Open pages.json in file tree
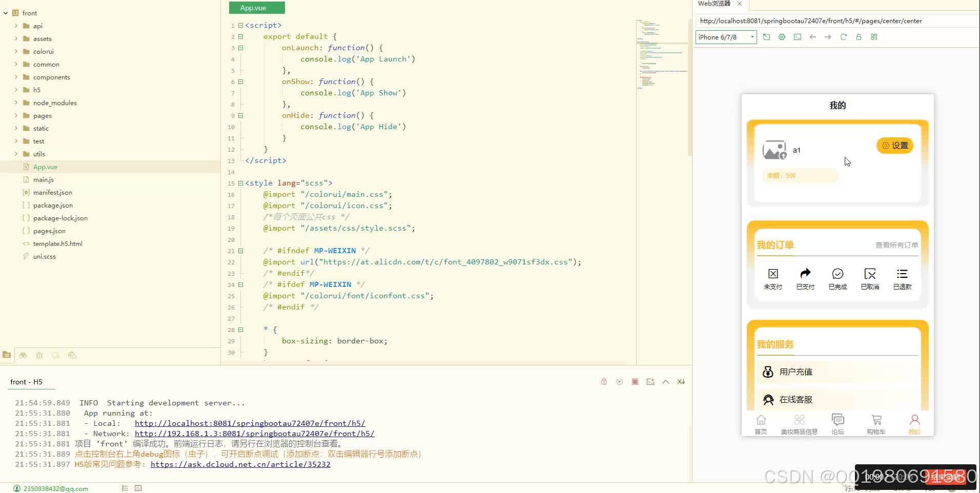Screen dimensions: 980x493 [x=49, y=231]
